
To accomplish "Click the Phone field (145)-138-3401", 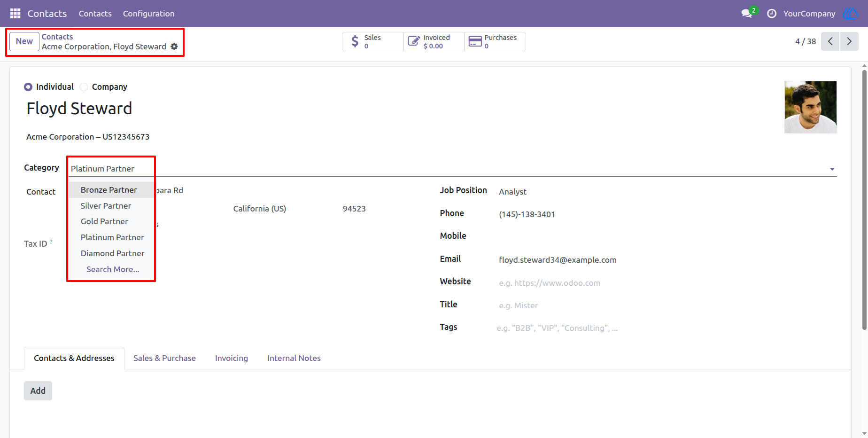I will pos(667,214).
